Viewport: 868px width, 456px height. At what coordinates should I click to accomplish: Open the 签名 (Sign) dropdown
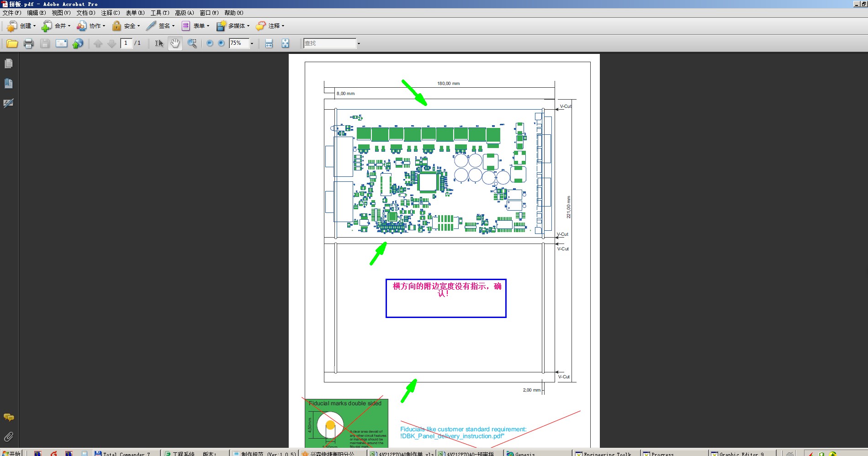click(160, 26)
